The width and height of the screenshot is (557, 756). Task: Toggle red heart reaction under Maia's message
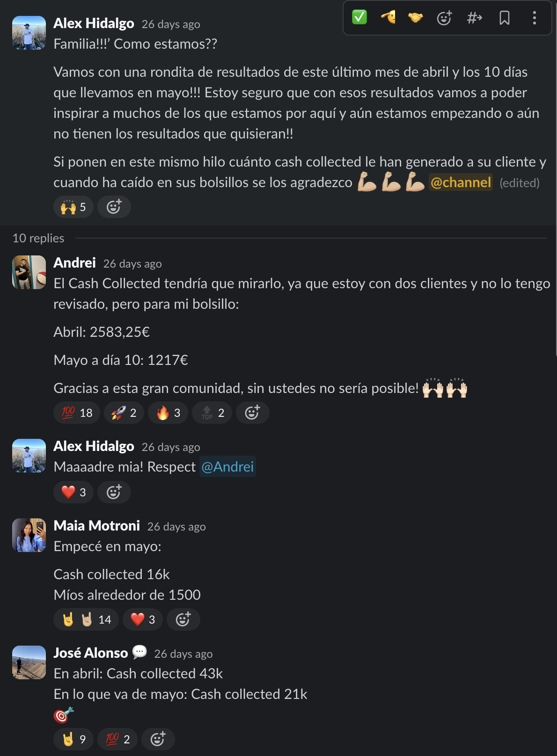point(143,619)
